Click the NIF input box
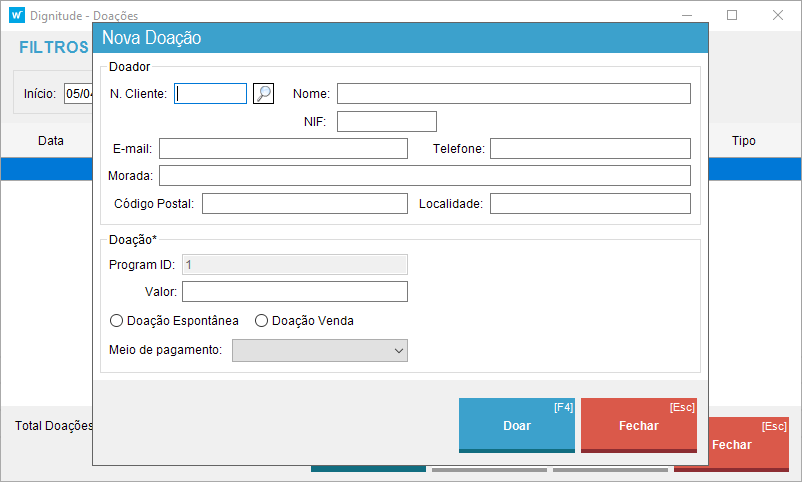Viewport: 802px width, 482px height. [x=387, y=122]
